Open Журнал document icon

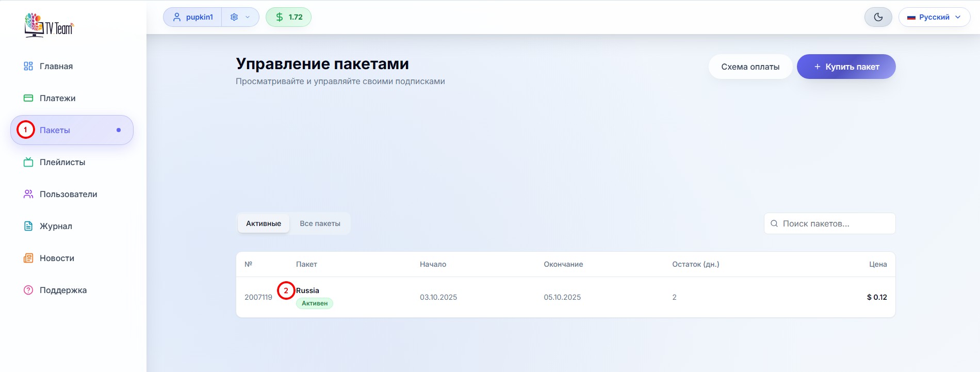(x=28, y=226)
